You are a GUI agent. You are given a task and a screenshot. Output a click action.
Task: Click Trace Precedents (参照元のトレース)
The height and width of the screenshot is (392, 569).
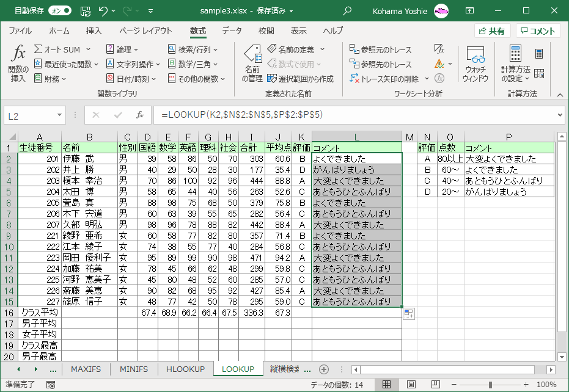(x=381, y=49)
